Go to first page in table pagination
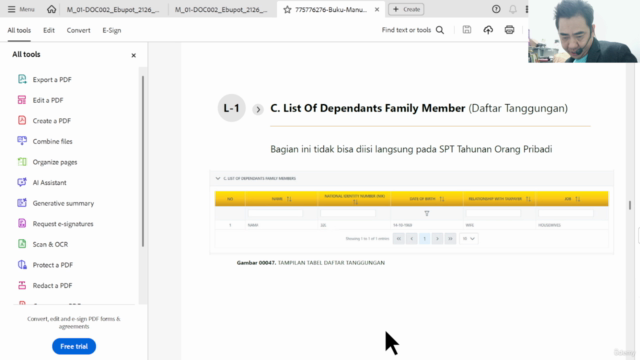The width and height of the screenshot is (640, 360). point(399,239)
